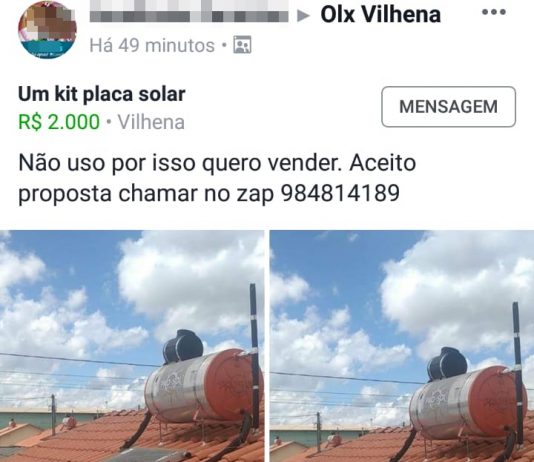Click the word 'Aceito' in the description

pos(382,163)
